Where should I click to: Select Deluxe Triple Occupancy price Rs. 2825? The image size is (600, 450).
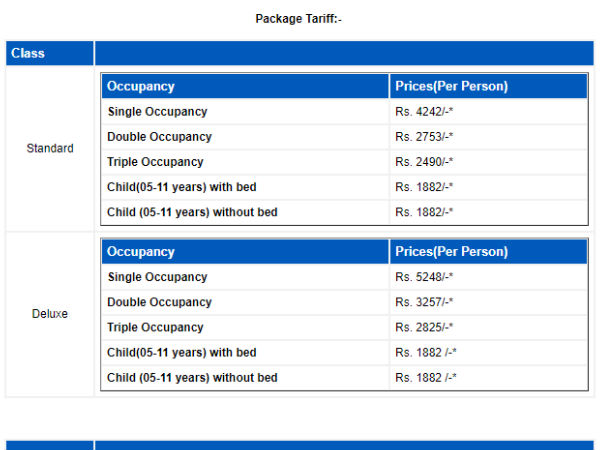click(424, 327)
